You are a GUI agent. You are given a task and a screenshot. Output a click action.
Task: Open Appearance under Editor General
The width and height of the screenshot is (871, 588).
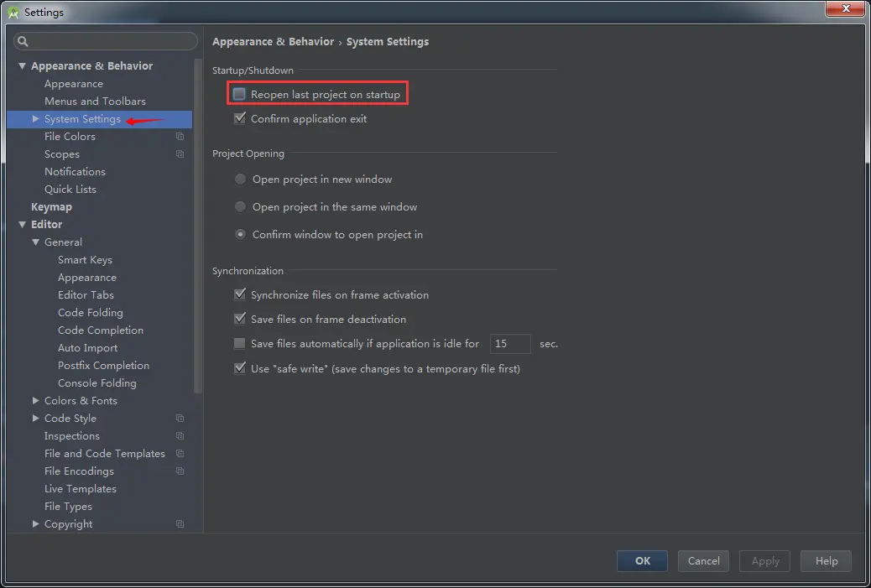(x=87, y=277)
